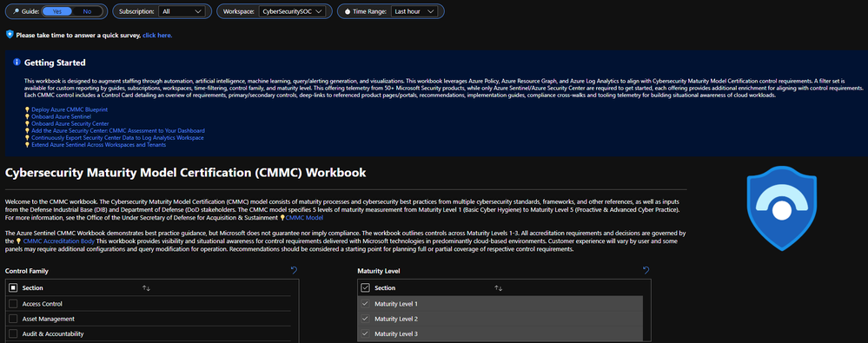Click the magnifier icon beside Guide
Image resolution: width=868 pixels, height=343 pixels.
17,11
